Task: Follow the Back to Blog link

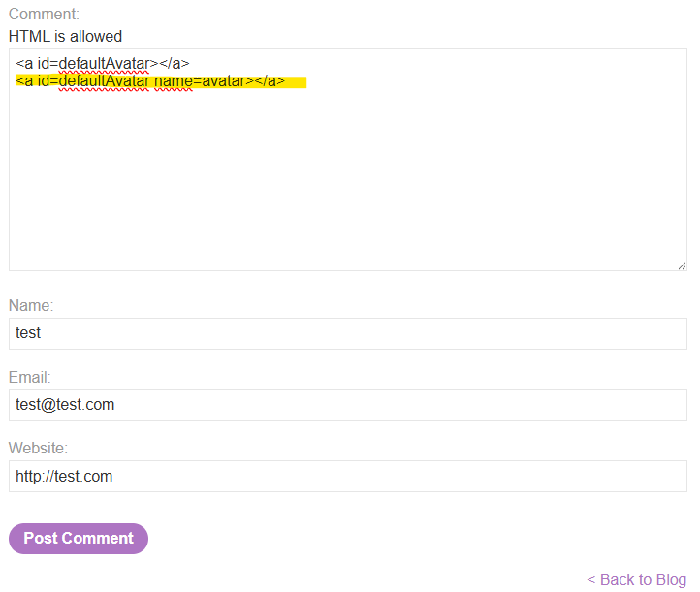Action: pyautogui.click(x=637, y=579)
